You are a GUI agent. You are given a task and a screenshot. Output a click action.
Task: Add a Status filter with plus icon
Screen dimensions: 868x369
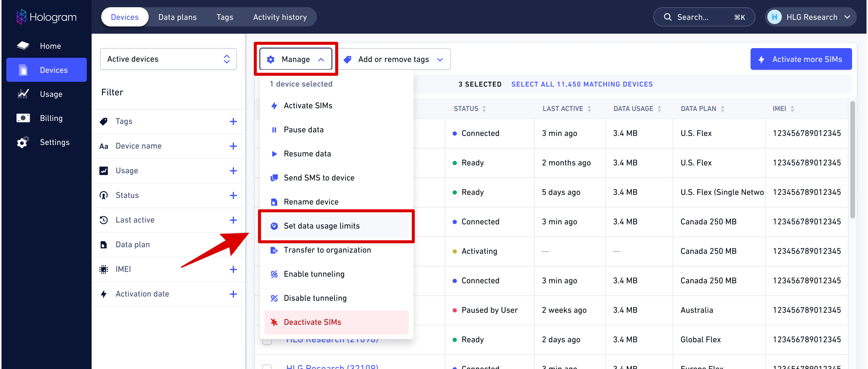click(233, 195)
